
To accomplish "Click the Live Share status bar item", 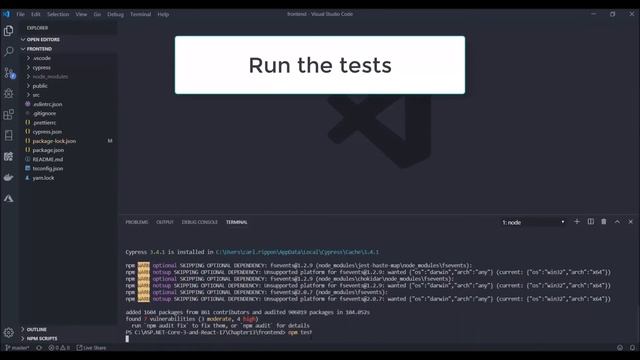I will [x=91, y=348].
